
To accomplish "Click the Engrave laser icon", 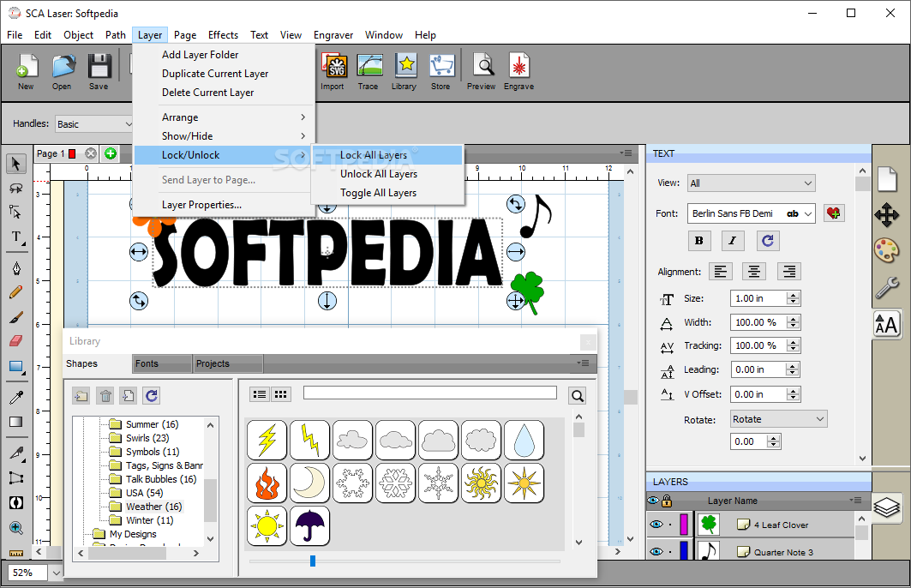I will [x=518, y=71].
